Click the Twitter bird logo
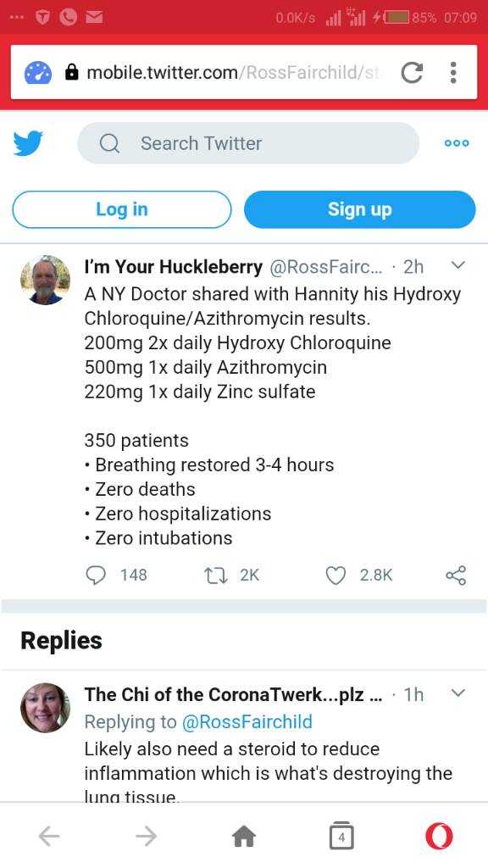Image resolution: width=488 pixels, height=868 pixels. (x=28, y=143)
